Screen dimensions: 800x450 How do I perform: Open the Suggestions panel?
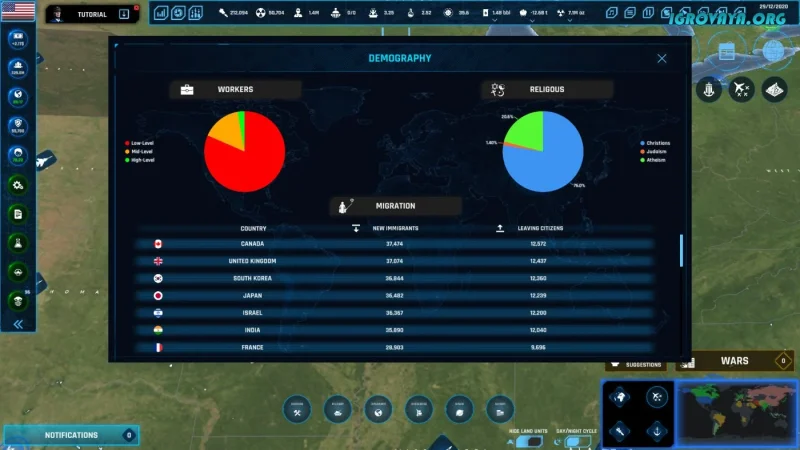(x=639, y=363)
